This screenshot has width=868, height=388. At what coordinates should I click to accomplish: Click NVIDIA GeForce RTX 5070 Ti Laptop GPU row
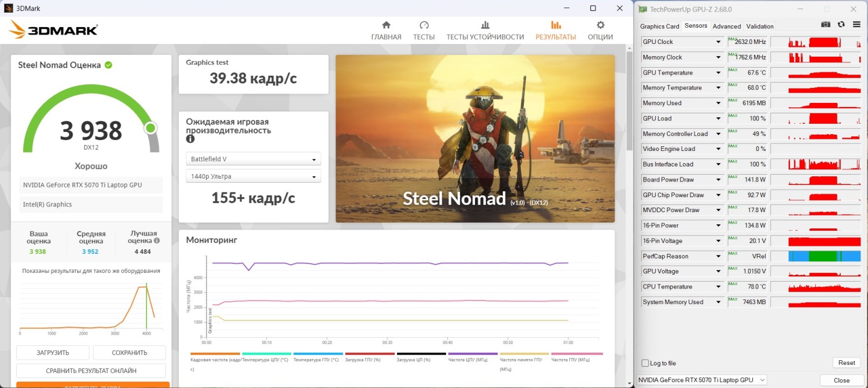pyautogui.click(x=91, y=185)
